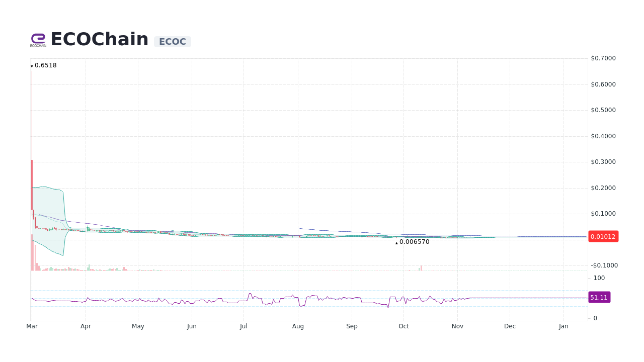Screen dimensions: 644x362
Task: Select the Mar label on time axis
Action: (32, 326)
